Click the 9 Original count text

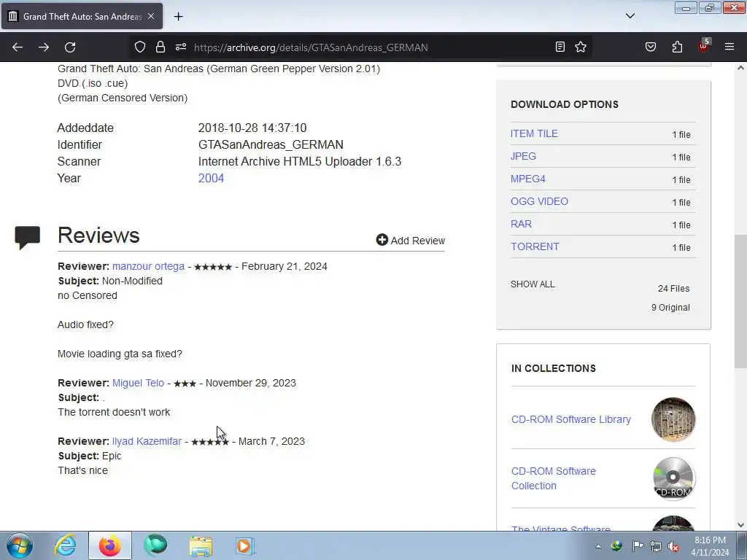(x=671, y=308)
